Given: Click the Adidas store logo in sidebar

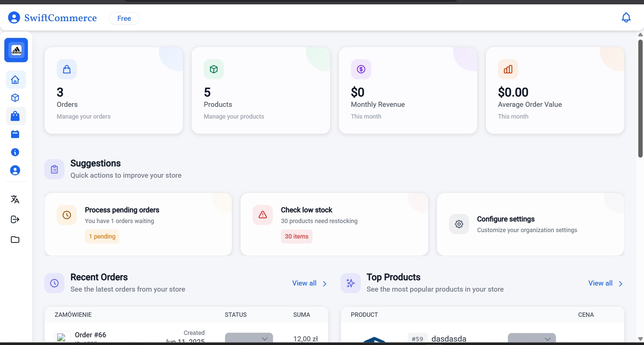Looking at the screenshot, I should pyautogui.click(x=16, y=50).
